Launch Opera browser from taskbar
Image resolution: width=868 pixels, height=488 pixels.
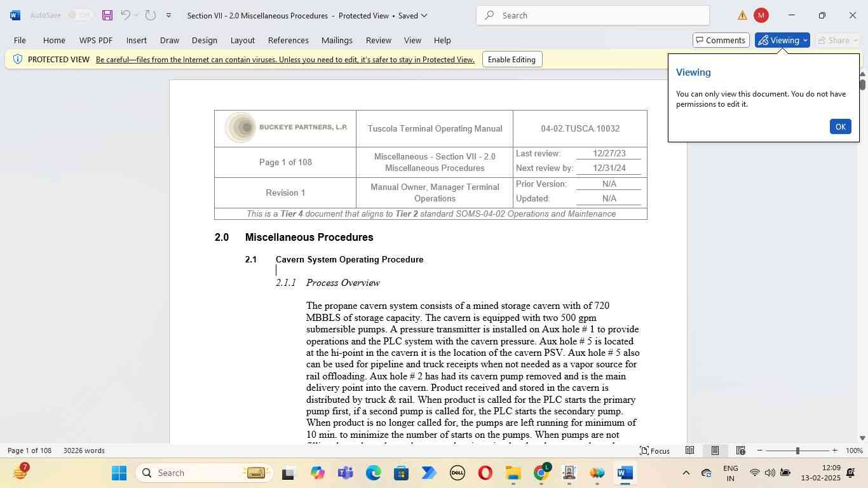point(485,473)
